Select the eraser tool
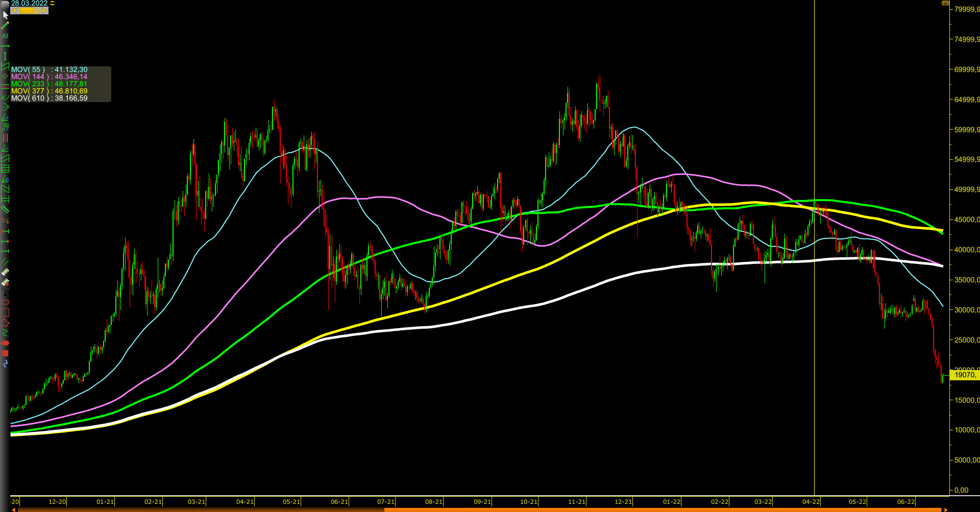This screenshot has height=512, width=980. pyautogui.click(x=5, y=271)
